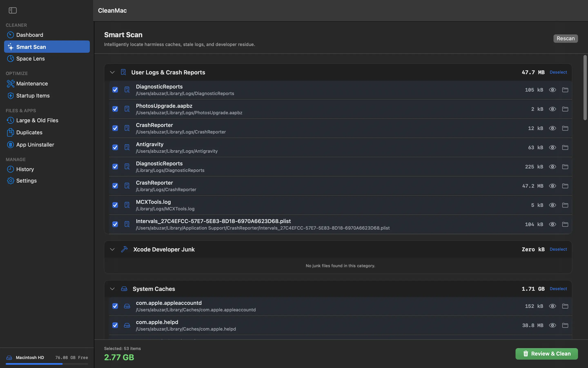Viewport: 588px width, 368px height.
Task: Open folder for 105 kB DiagnosticReports row
Action: [x=565, y=90]
